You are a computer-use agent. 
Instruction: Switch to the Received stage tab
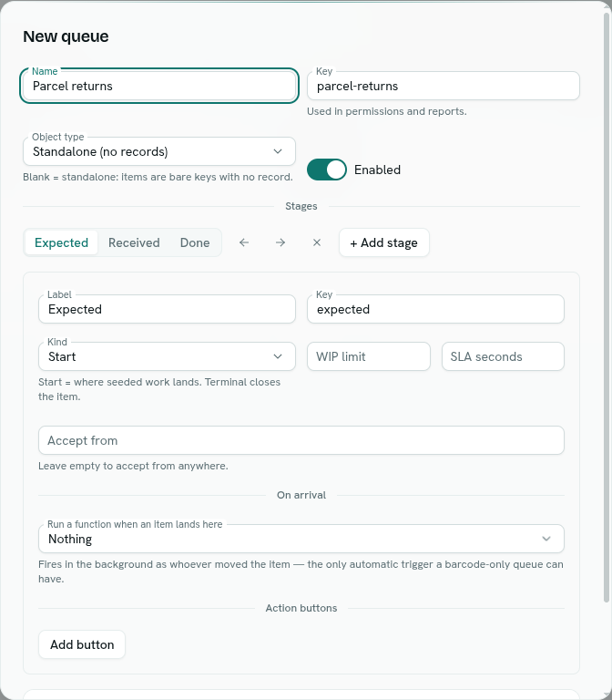tap(134, 242)
